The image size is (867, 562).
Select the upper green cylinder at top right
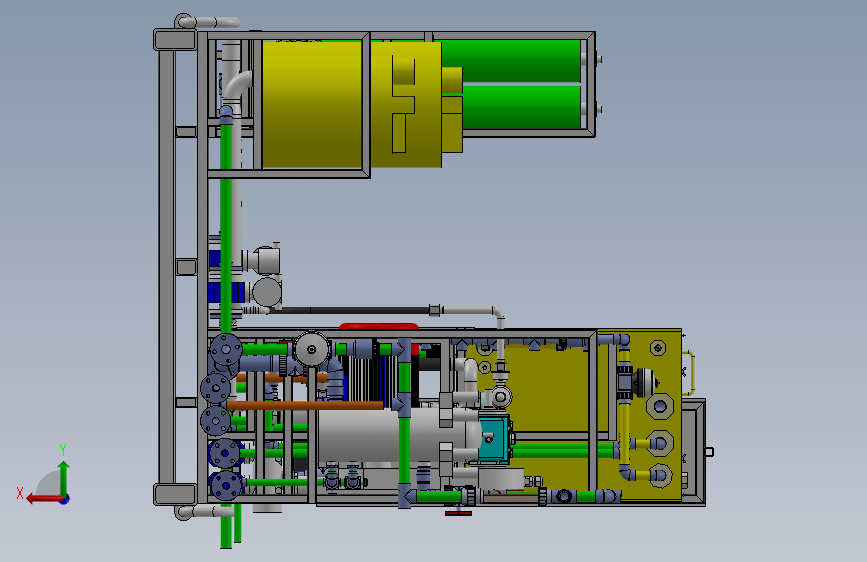(511, 61)
